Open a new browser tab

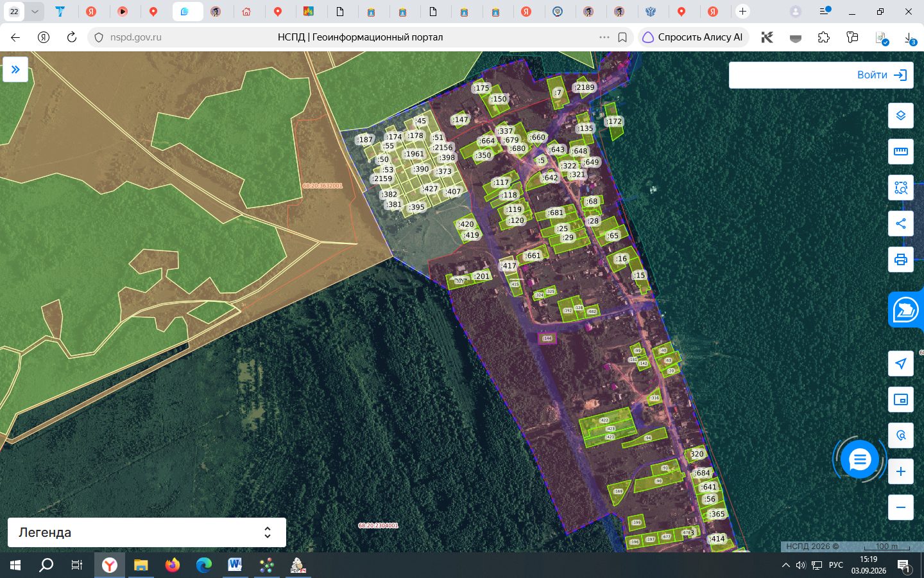(742, 12)
